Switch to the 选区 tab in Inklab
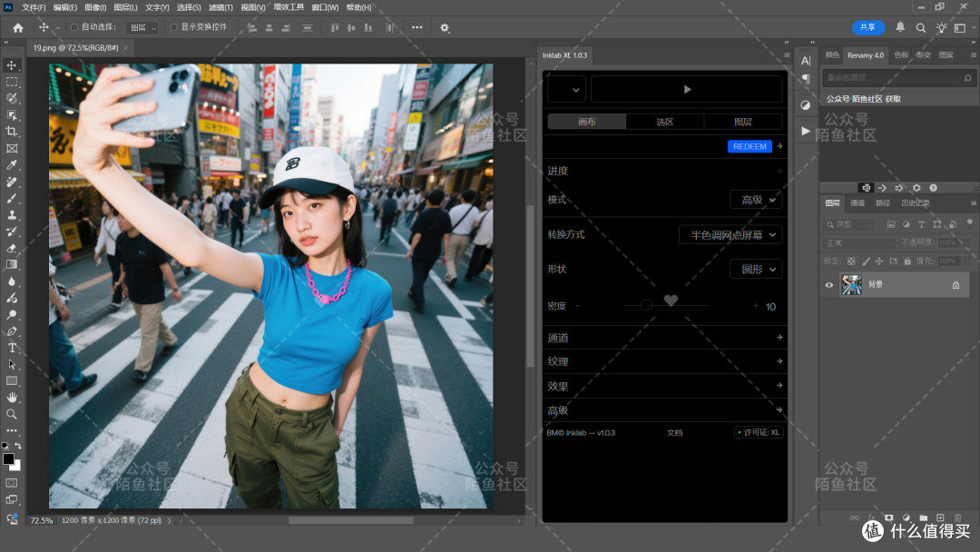Screen dimensions: 980x552 (x=664, y=122)
